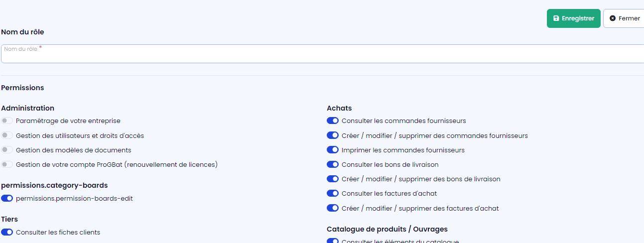644x243 pixels.
Task: Click the Gestion des modèles de documents label
Action: (73, 150)
